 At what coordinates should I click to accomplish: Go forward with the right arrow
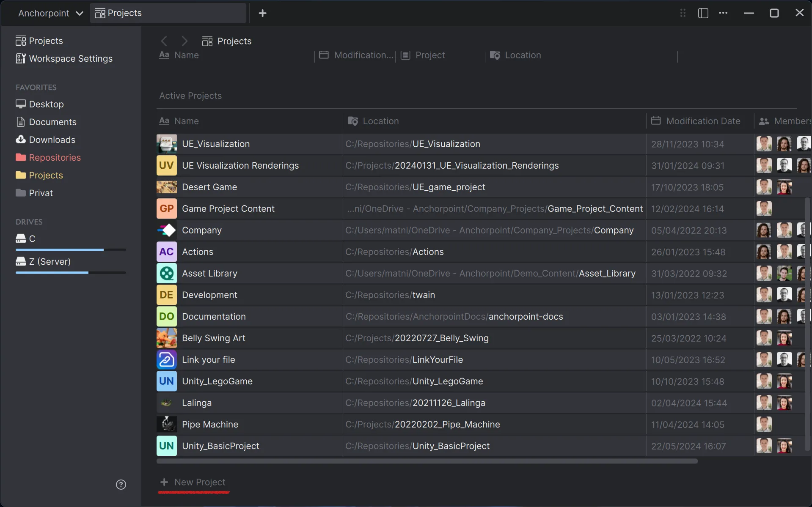pyautogui.click(x=184, y=41)
